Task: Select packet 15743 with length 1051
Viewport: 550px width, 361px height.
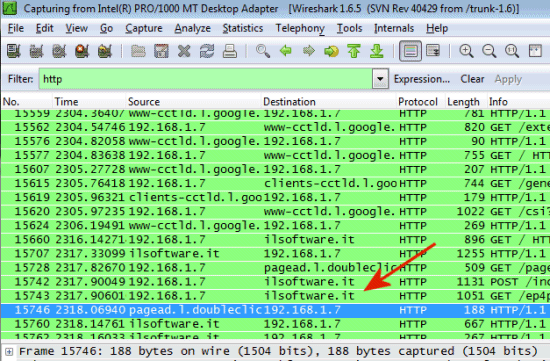Action: point(275,296)
